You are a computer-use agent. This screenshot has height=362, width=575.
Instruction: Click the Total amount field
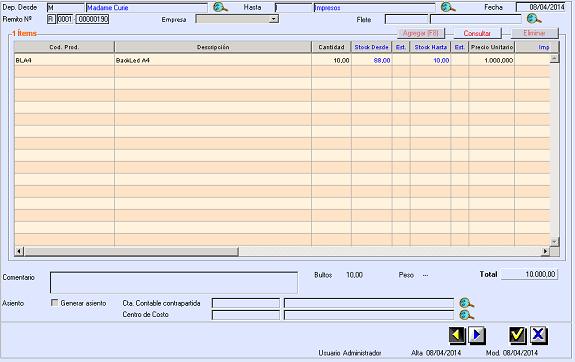pyautogui.click(x=530, y=274)
